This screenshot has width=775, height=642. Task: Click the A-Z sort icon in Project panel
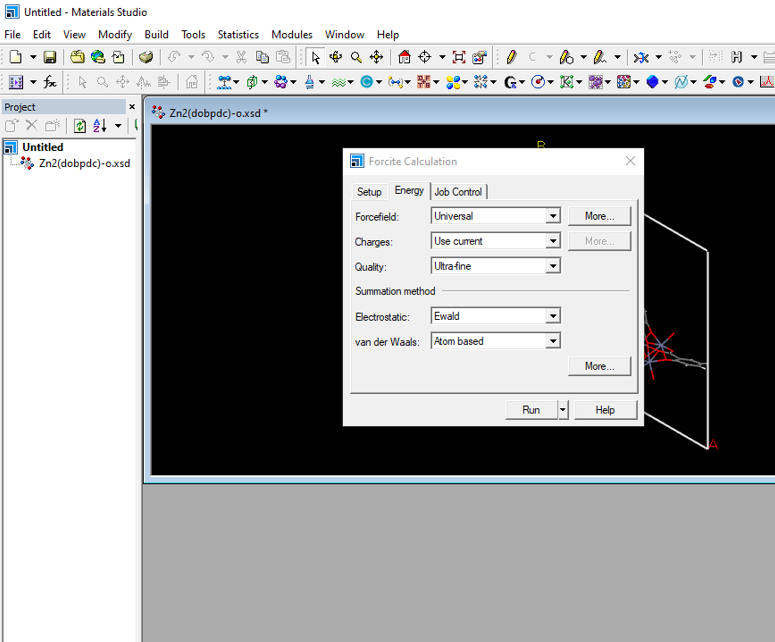100,126
